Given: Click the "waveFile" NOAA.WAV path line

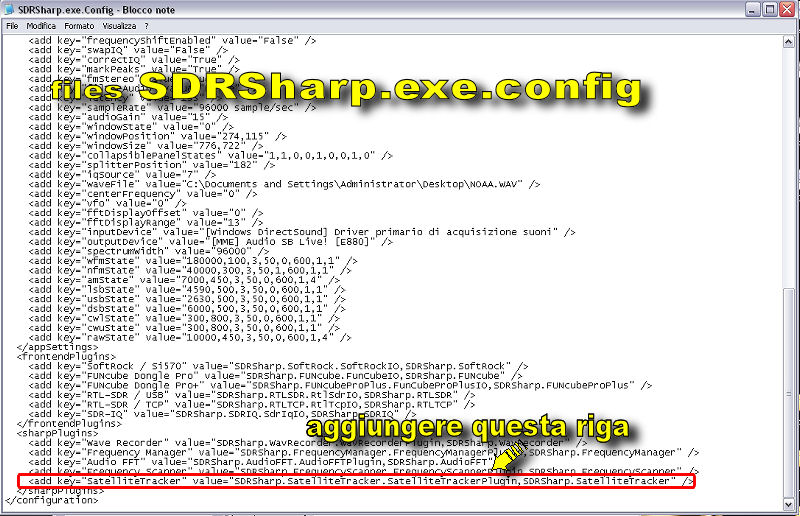Looking at the screenshot, I should pos(284,184).
